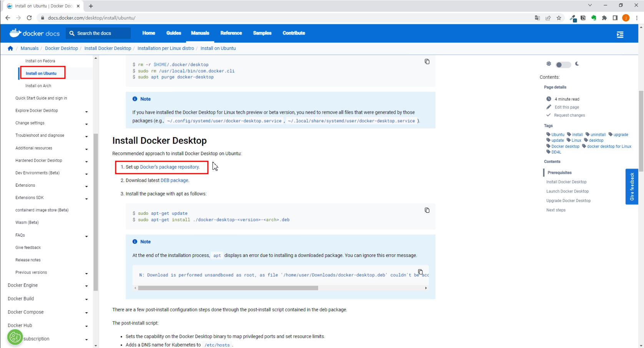644x348 pixels.
Task: Expand Previous versions section
Action: [86, 273]
